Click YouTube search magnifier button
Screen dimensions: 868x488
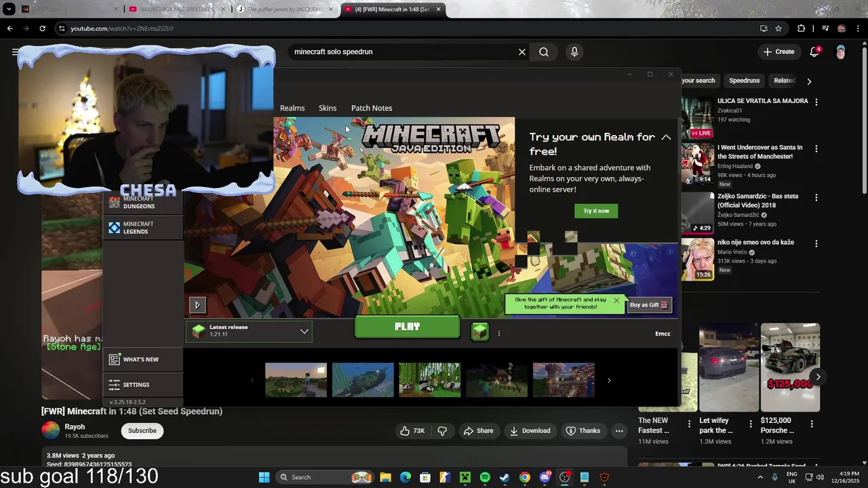click(544, 52)
